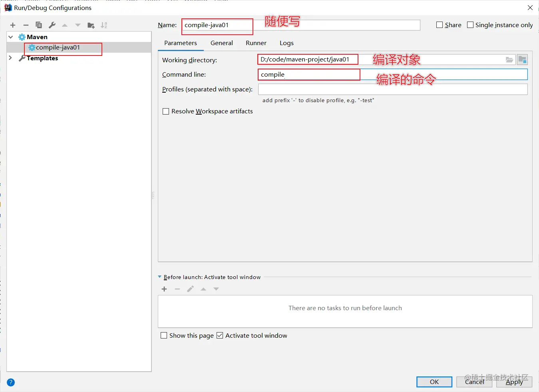The height and width of the screenshot is (392, 539).
Task: Uncheck Activate tool window
Action: pyautogui.click(x=220, y=336)
